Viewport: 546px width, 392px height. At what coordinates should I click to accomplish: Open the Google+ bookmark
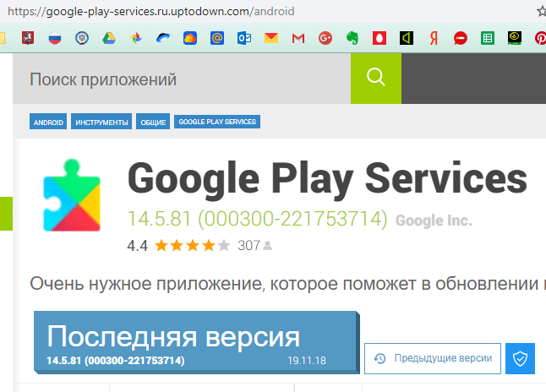click(x=325, y=38)
